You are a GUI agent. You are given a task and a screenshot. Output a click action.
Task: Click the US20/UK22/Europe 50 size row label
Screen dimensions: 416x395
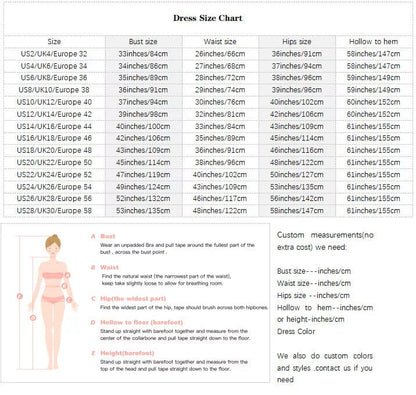[x=54, y=163]
